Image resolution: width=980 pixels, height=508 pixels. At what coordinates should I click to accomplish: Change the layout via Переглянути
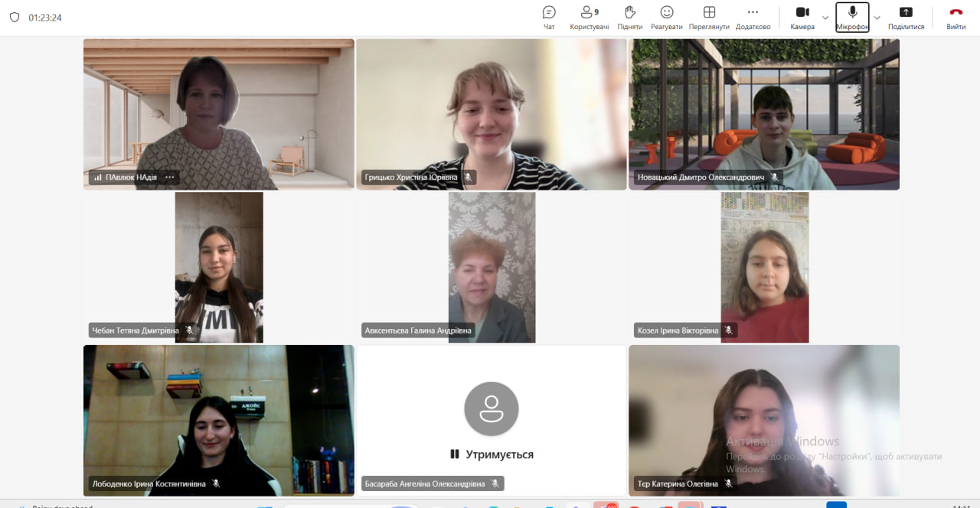click(709, 17)
